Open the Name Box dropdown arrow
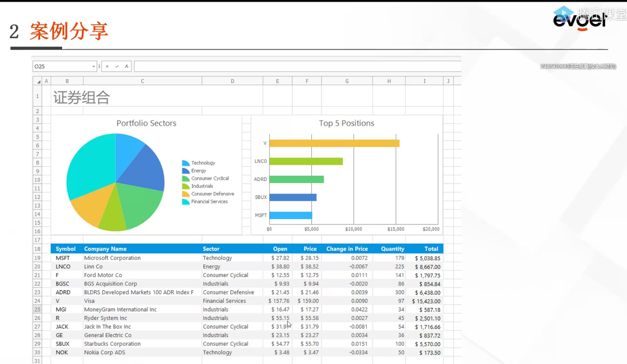 click(94, 67)
